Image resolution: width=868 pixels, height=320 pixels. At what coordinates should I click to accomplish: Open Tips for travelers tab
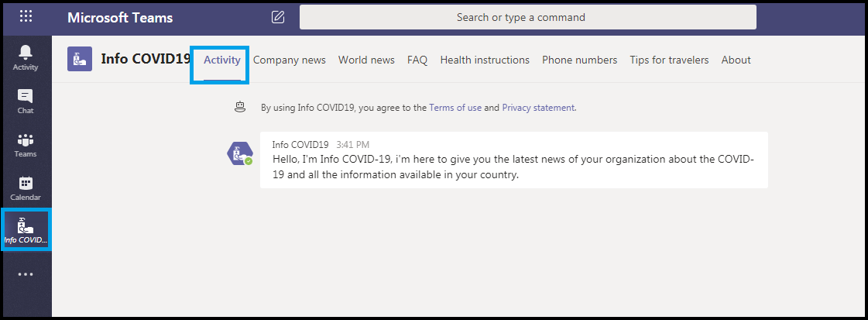[669, 60]
